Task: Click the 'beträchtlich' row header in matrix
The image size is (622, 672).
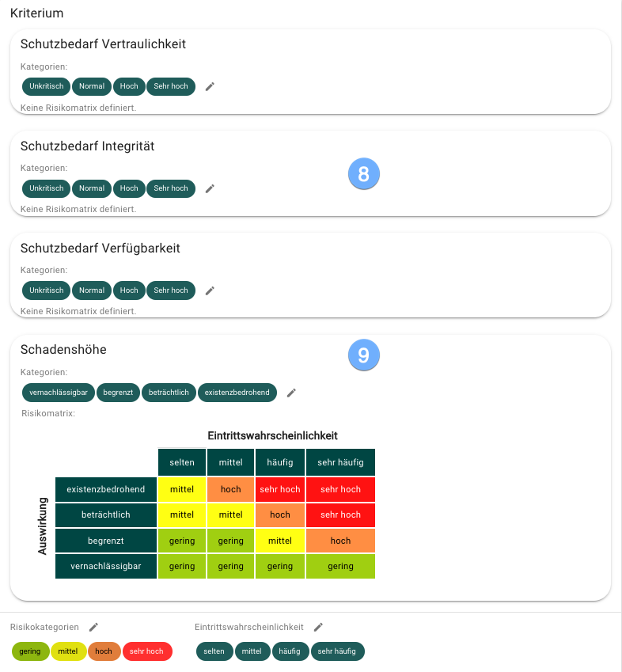Action: [106, 514]
